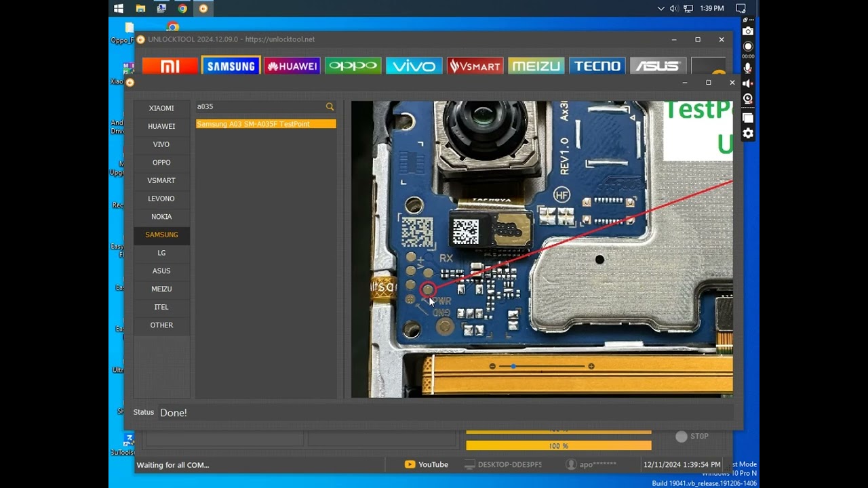This screenshot has width=868, height=488.
Task: Choose XIAOMI in the testpoint brand list
Action: [161, 108]
